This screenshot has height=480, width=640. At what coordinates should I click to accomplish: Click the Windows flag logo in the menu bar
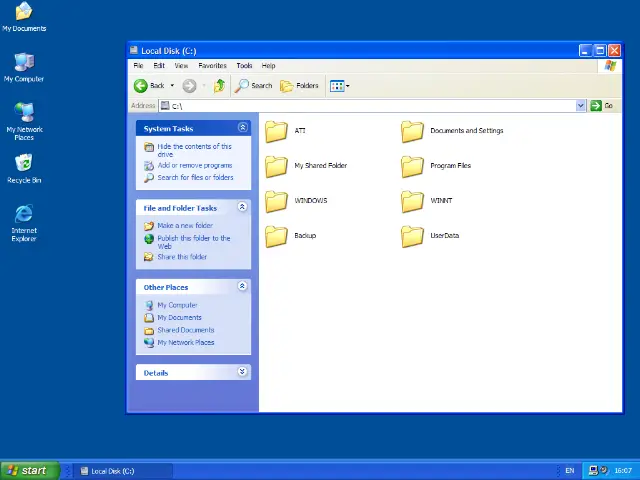[610, 66]
